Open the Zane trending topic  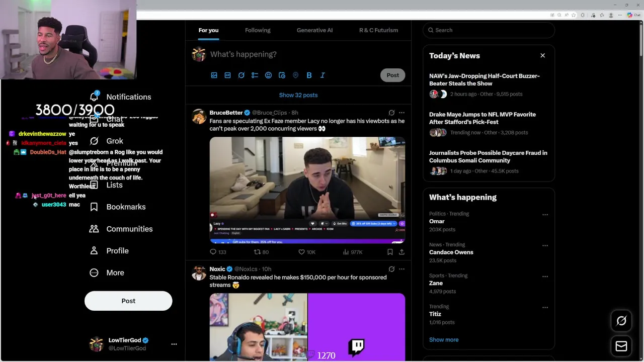click(436, 283)
